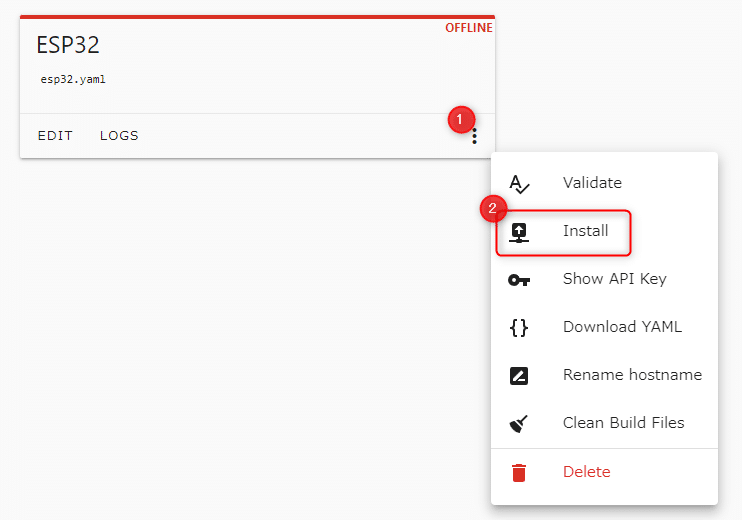
Task: Open the EDIT button on ESP32 card
Action: coord(55,136)
